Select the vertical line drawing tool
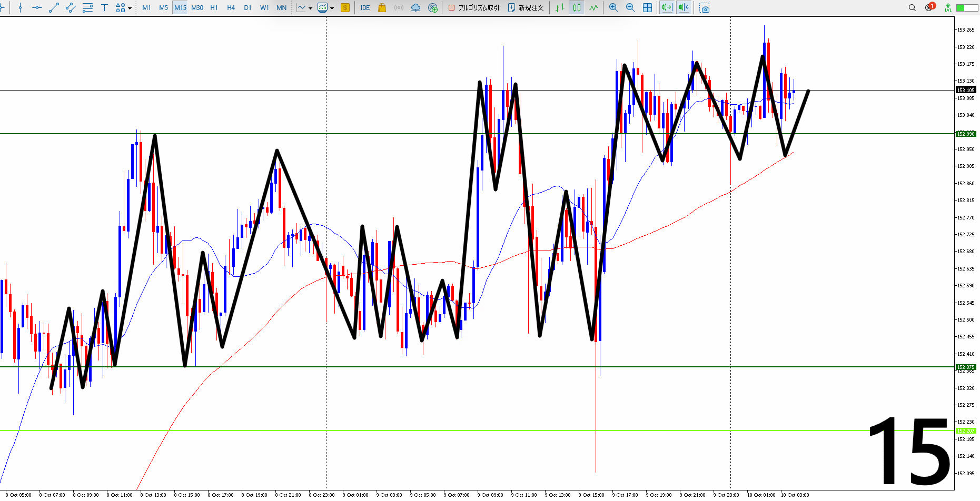Image resolution: width=980 pixels, height=501 pixels. (20, 8)
